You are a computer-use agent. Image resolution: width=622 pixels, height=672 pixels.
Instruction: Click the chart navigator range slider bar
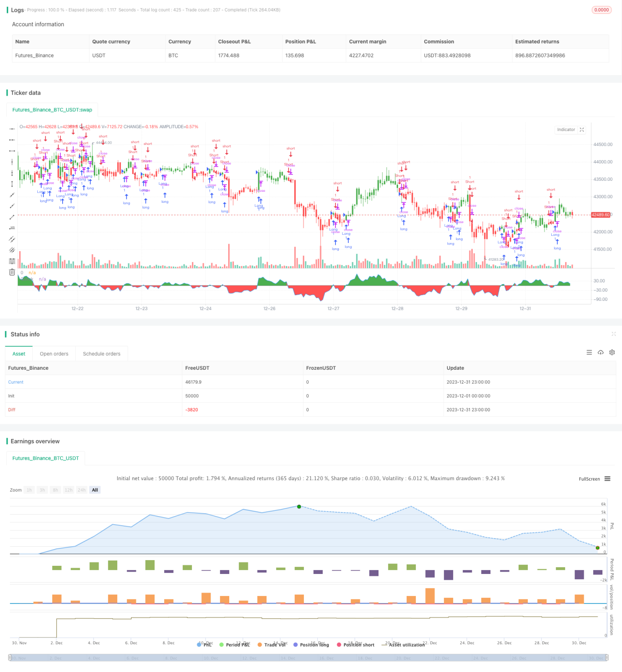309,658
